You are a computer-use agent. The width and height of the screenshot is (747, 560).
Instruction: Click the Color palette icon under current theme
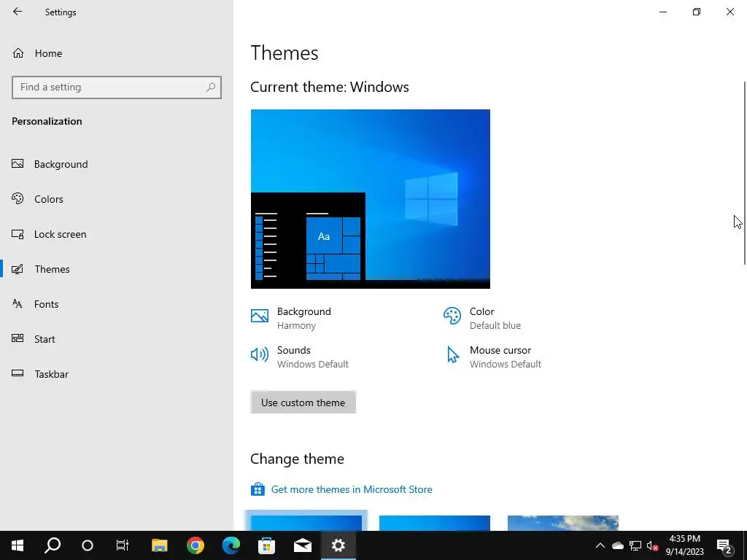(x=452, y=316)
